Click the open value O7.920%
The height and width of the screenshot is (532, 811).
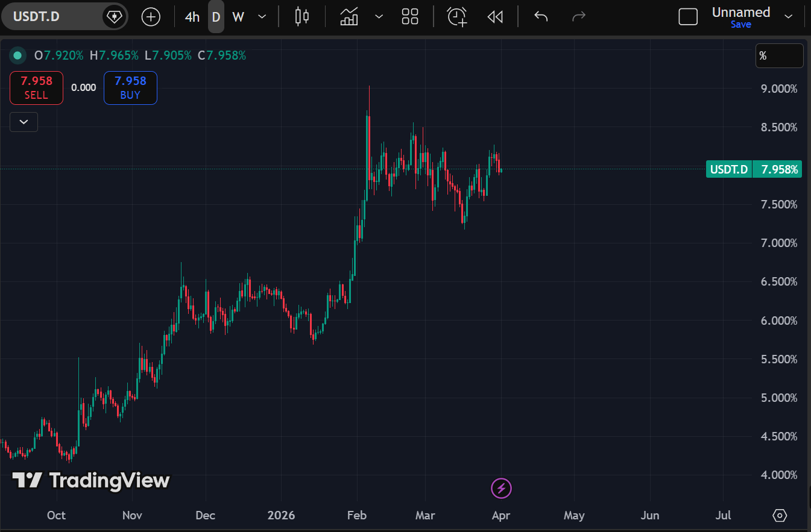[59, 55]
